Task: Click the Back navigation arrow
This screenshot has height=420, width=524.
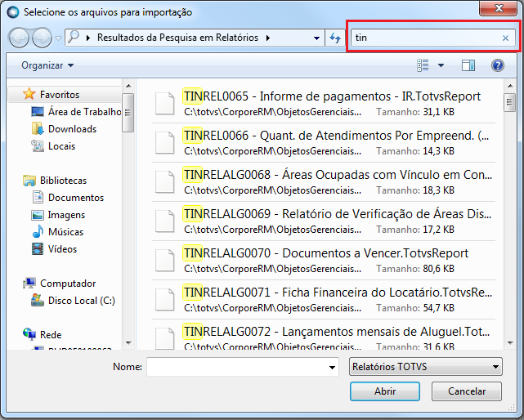Action: 19,38
